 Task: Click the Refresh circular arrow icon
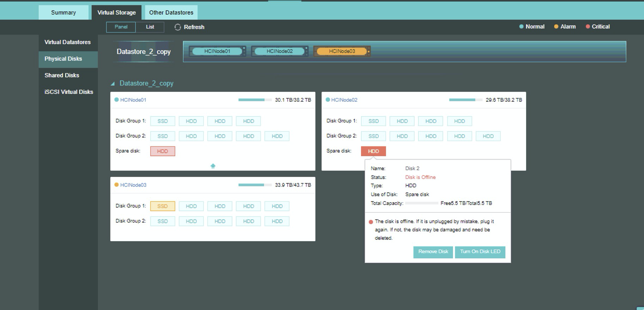[178, 27]
